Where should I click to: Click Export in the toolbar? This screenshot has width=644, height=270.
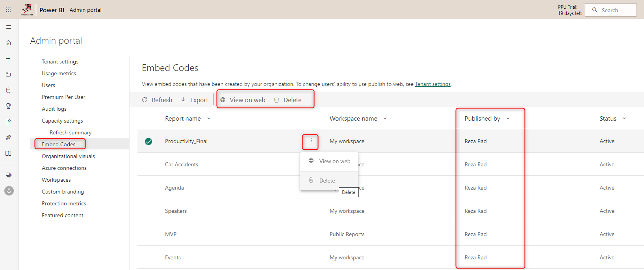point(195,100)
